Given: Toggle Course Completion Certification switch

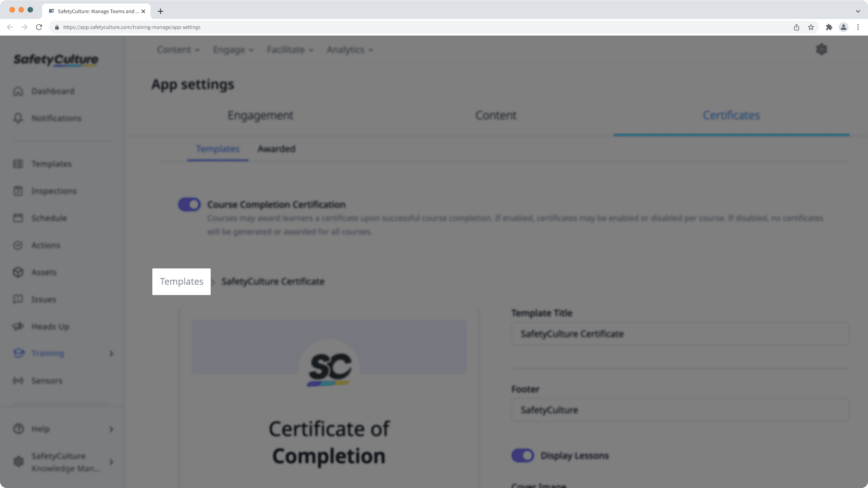Looking at the screenshot, I should pos(189,205).
